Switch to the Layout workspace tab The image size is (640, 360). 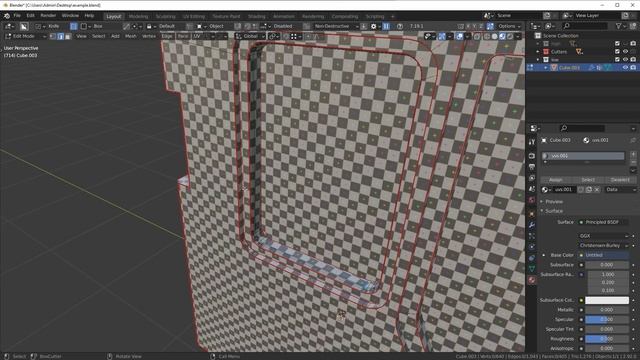tap(113, 16)
